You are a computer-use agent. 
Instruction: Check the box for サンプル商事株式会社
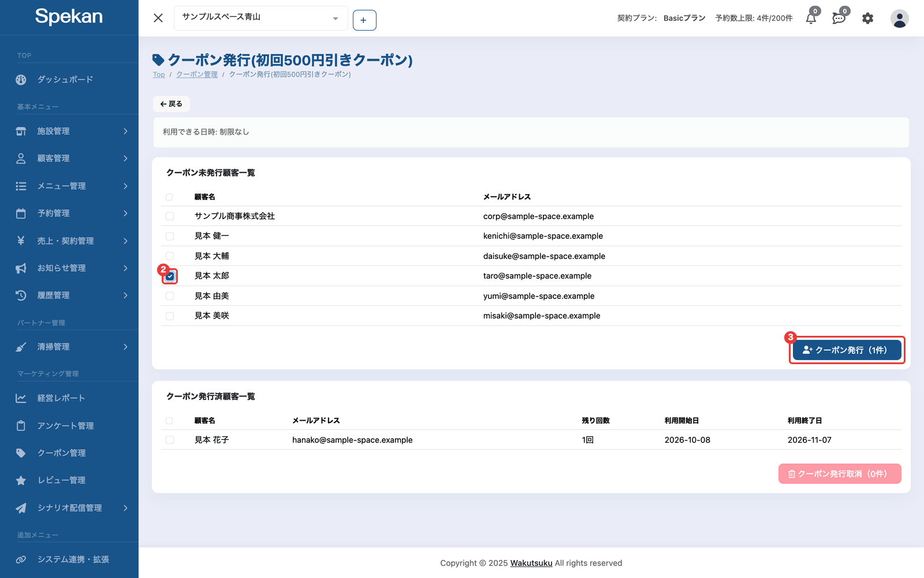(170, 216)
